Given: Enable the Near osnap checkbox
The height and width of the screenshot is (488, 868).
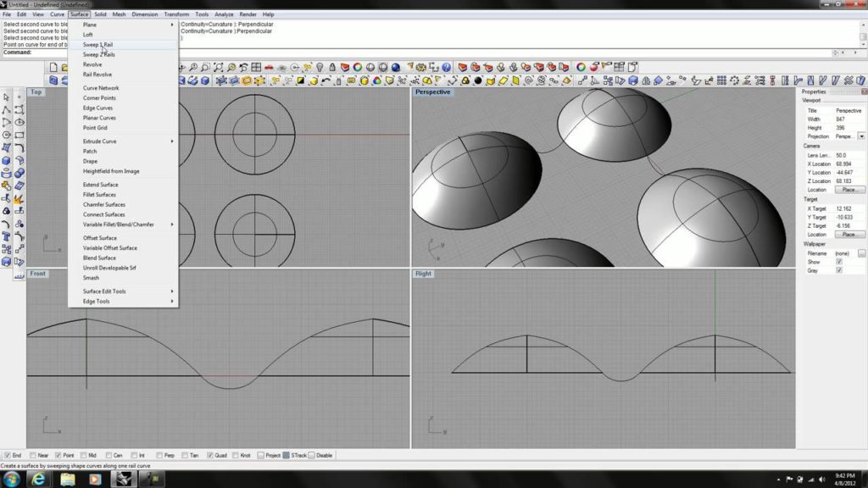Looking at the screenshot, I should [x=34, y=456].
